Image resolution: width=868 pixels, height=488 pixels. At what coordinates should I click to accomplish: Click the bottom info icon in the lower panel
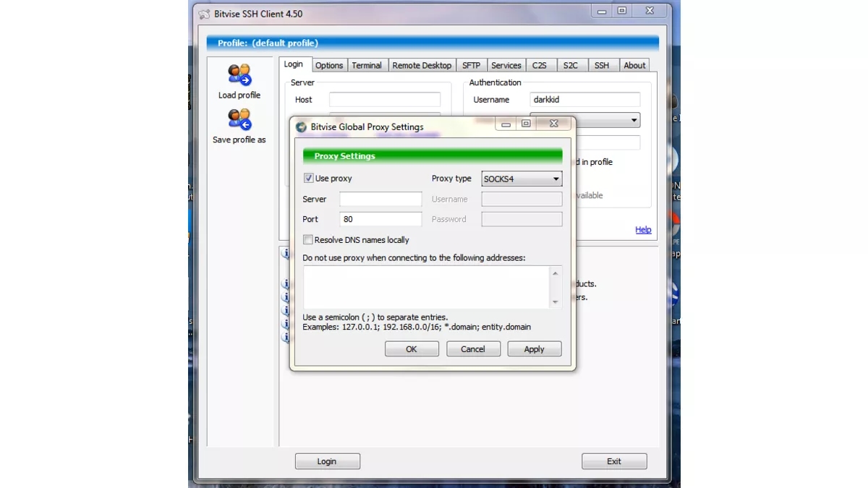285,336
